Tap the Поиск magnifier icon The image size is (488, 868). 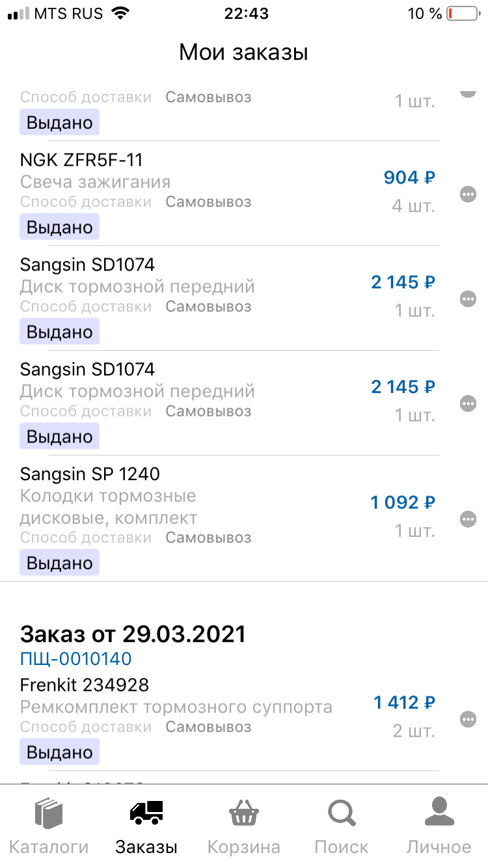tap(341, 813)
